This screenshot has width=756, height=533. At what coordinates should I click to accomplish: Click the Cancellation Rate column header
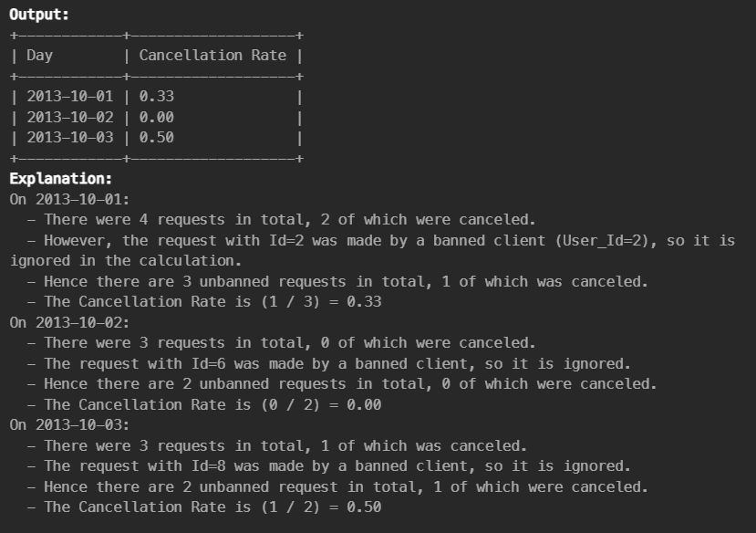(212, 56)
